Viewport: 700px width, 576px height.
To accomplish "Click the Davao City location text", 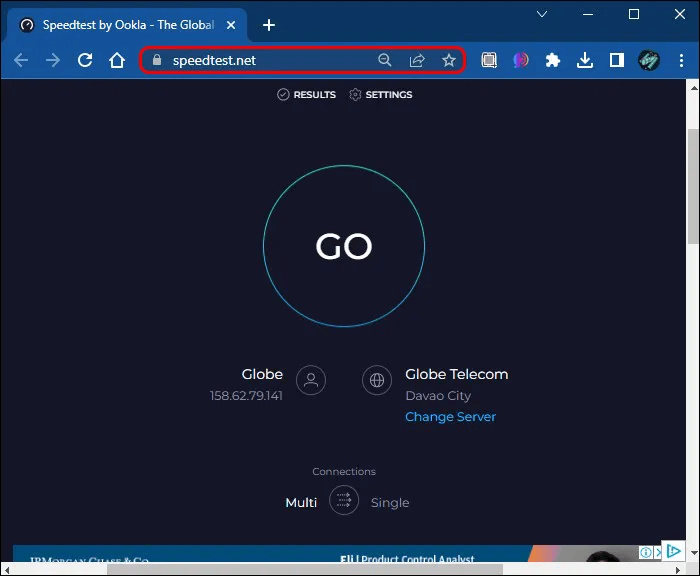I will click(438, 396).
